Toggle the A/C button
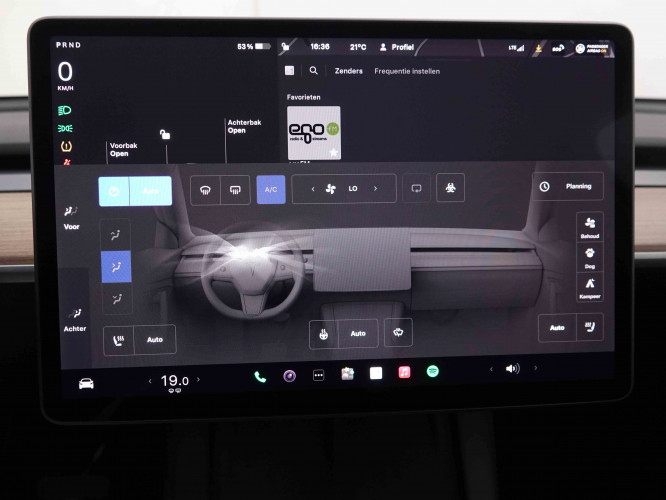 tap(271, 189)
